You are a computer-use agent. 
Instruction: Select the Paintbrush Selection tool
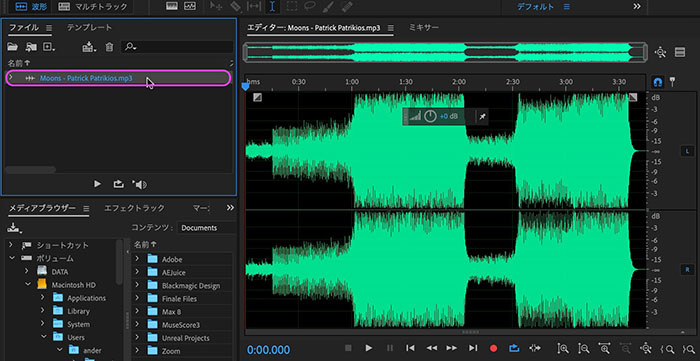click(x=328, y=7)
